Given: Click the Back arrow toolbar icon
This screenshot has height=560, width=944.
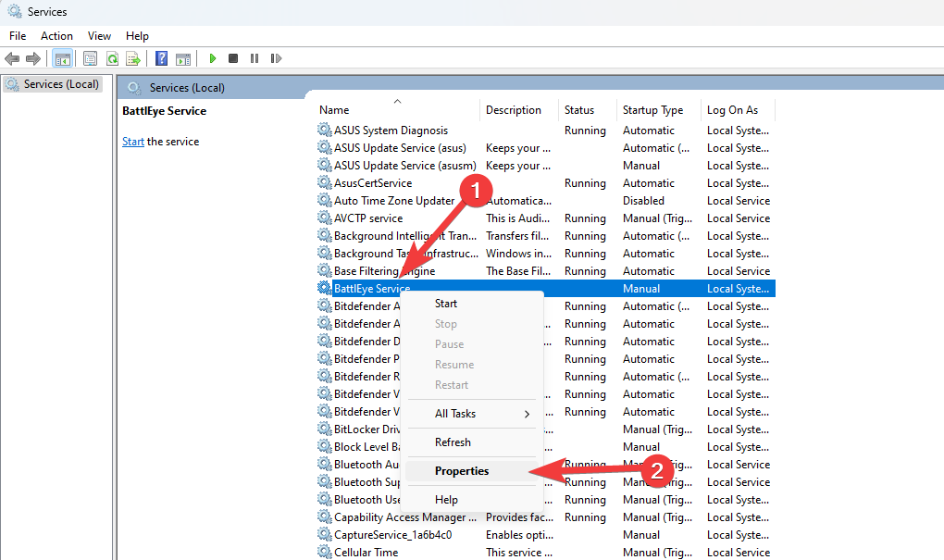Looking at the screenshot, I should point(12,58).
